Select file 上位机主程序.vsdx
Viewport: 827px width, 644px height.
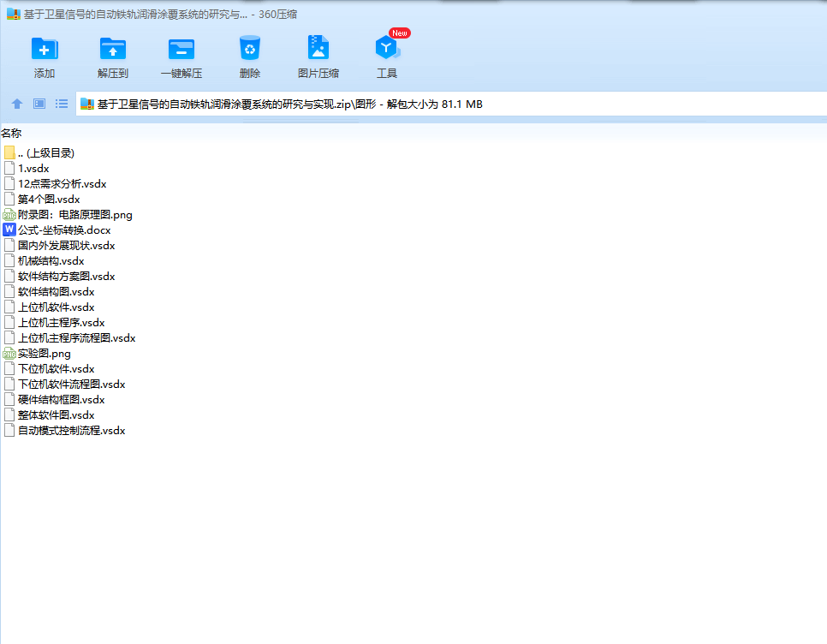tap(61, 322)
